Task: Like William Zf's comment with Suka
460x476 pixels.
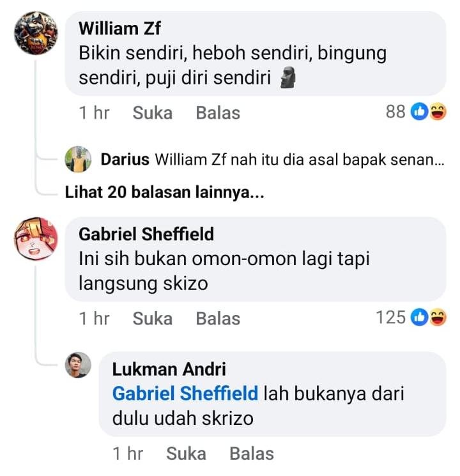Action: 153,113
